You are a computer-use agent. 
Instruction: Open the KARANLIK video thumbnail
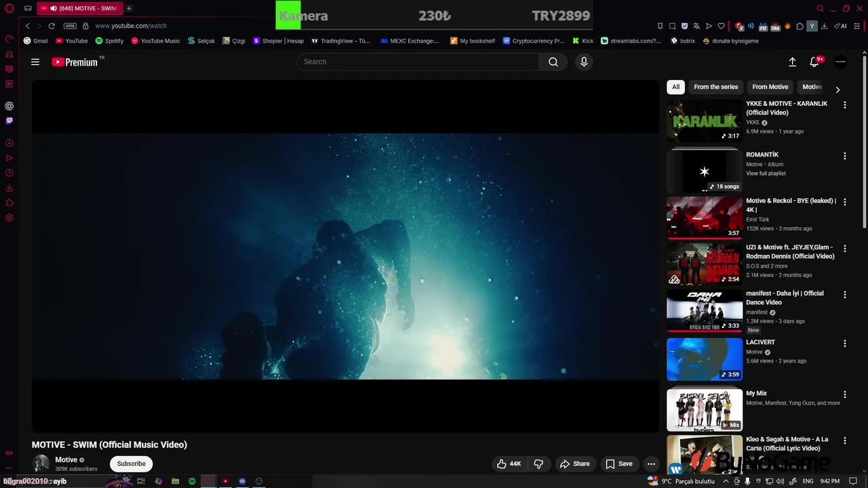pyautogui.click(x=705, y=121)
